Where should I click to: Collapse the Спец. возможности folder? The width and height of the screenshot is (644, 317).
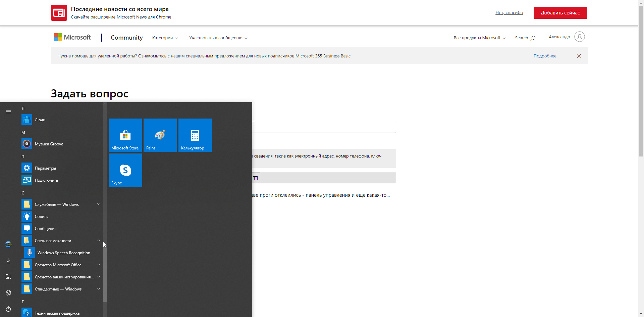[x=61, y=241]
